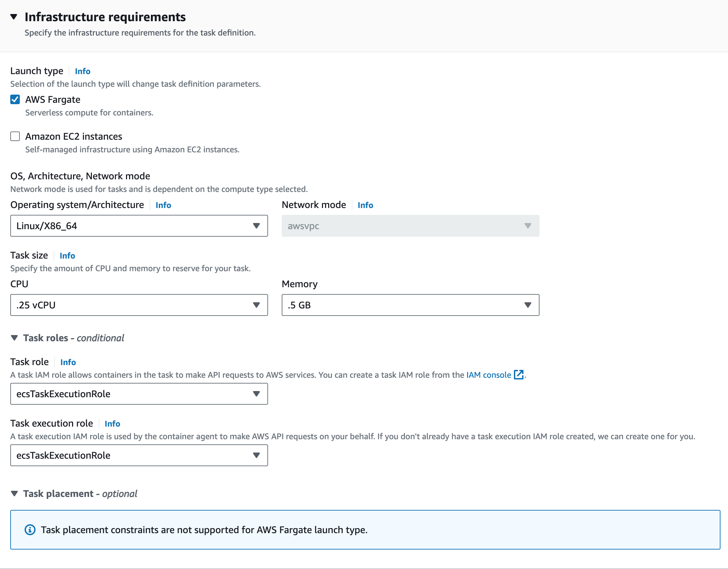Click the Task placement constraints notice text

coord(204,530)
